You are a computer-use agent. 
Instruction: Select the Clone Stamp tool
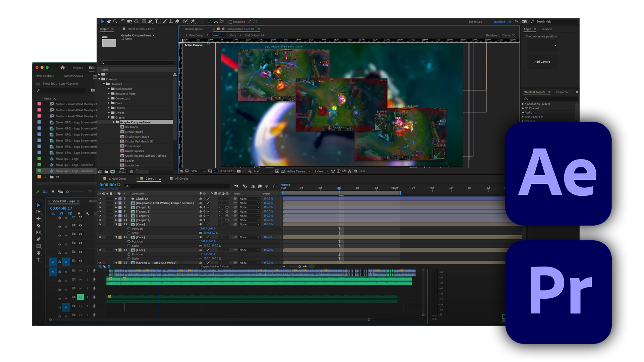click(x=171, y=21)
